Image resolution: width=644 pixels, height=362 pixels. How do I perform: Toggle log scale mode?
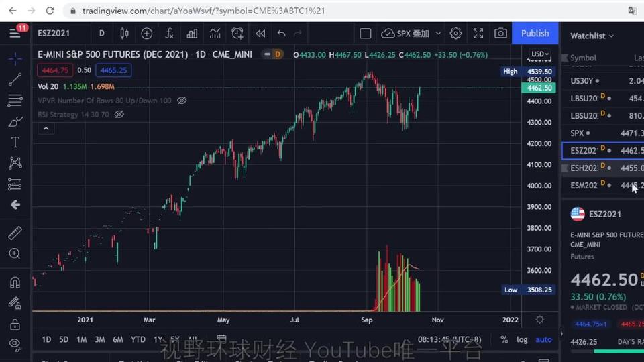click(522, 339)
